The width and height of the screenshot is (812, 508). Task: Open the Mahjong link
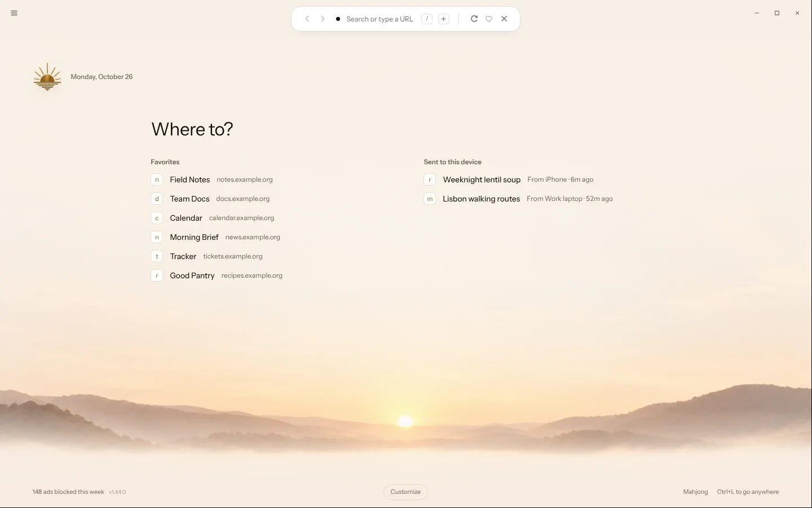click(x=695, y=492)
